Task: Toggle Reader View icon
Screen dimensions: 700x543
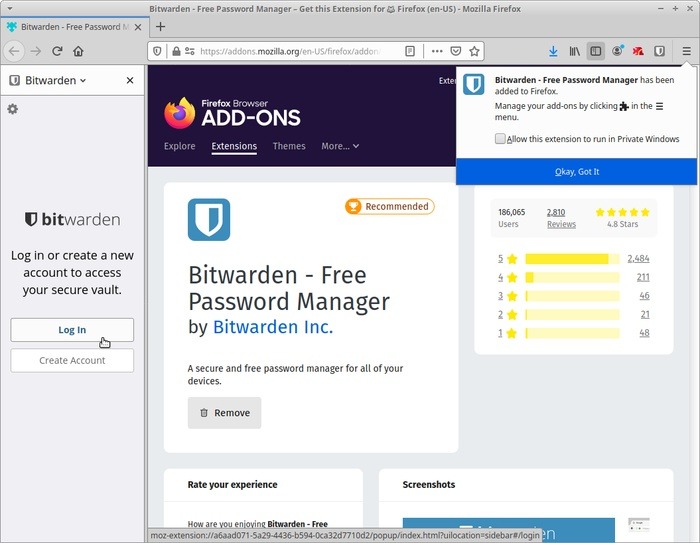Action: [410, 51]
